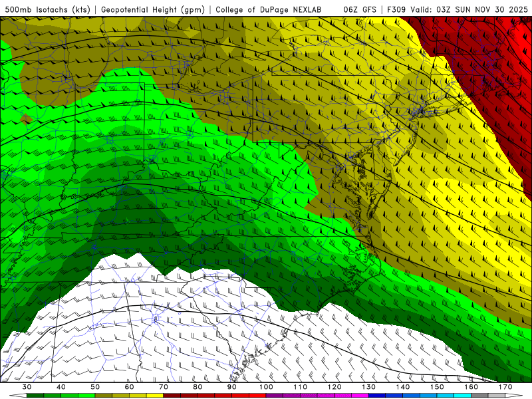Screen dimensions: 532x399
Task: Click the legend value '60'
Action: [129, 387]
